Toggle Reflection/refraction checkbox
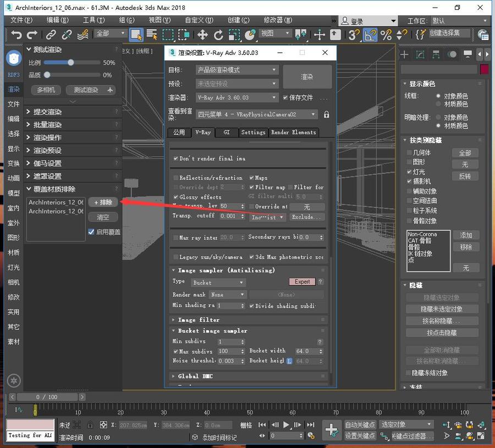The image size is (495, 448). pos(176,178)
